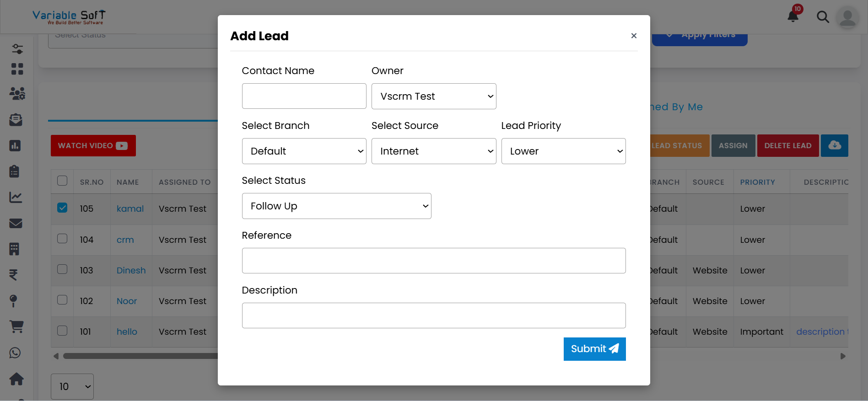Open the WhatsApp sidebar icon
The image size is (868, 401).
(x=15, y=353)
